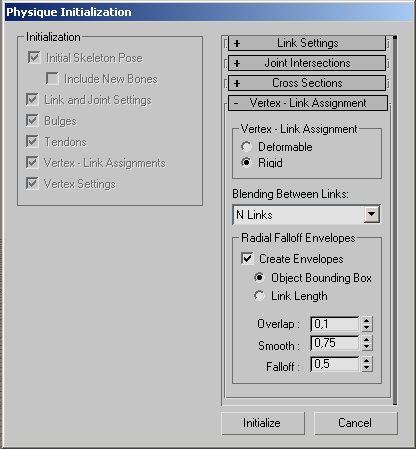This screenshot has width=416, height=450.
Task: Click the Radial Falloff Envelopes group label
Action: click(x=298, y=238)
